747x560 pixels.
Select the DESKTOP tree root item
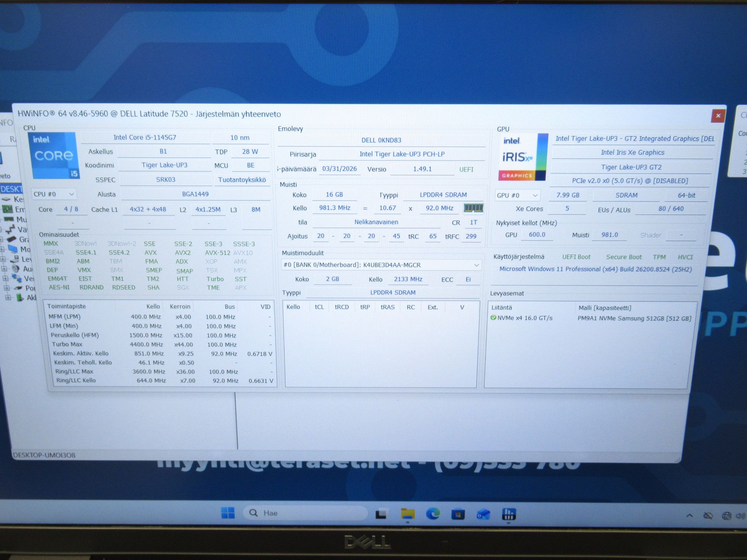tap(11, 189)
